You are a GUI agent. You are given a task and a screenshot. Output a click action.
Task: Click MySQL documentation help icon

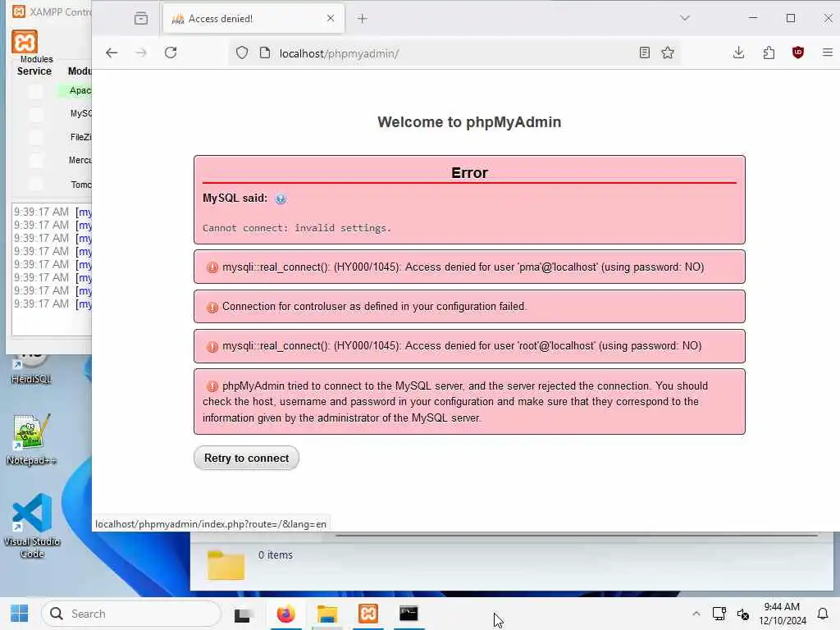281,199
